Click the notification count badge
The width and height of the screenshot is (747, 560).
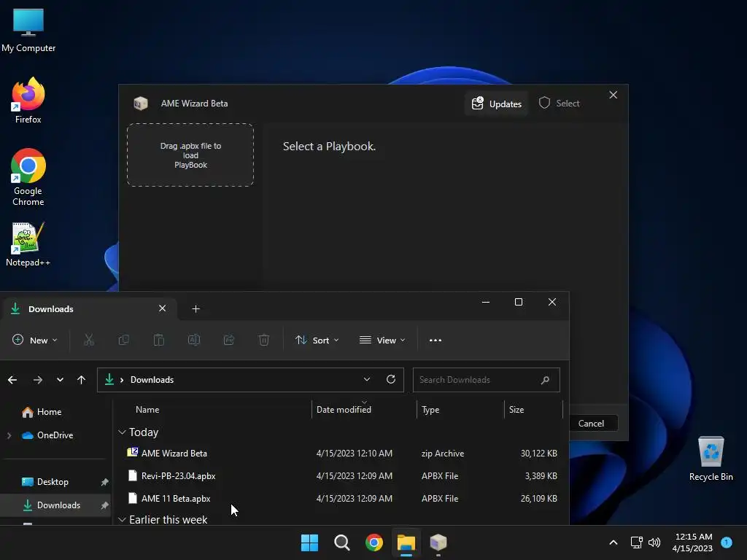coord(727,542)
